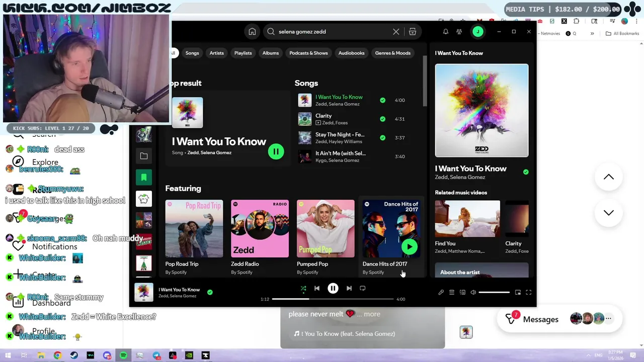This screenshot has width=644, height=362.
Task: Switch to the Audiobooks filter tab
Action: tap(351, 53)
